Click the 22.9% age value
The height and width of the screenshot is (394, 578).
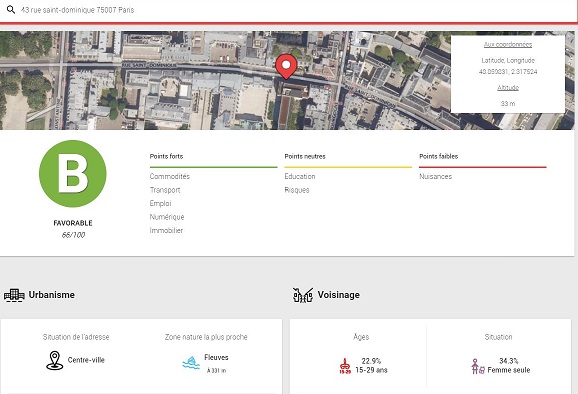point(371,361)
